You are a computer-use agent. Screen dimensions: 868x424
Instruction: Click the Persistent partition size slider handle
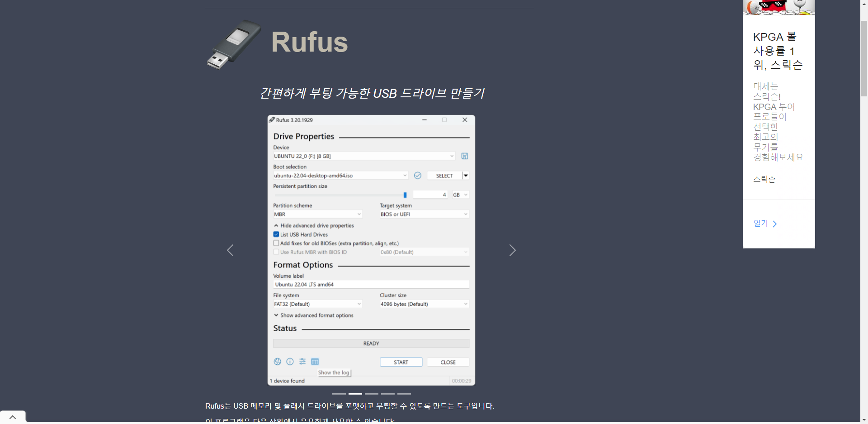[x=405, y=195]
